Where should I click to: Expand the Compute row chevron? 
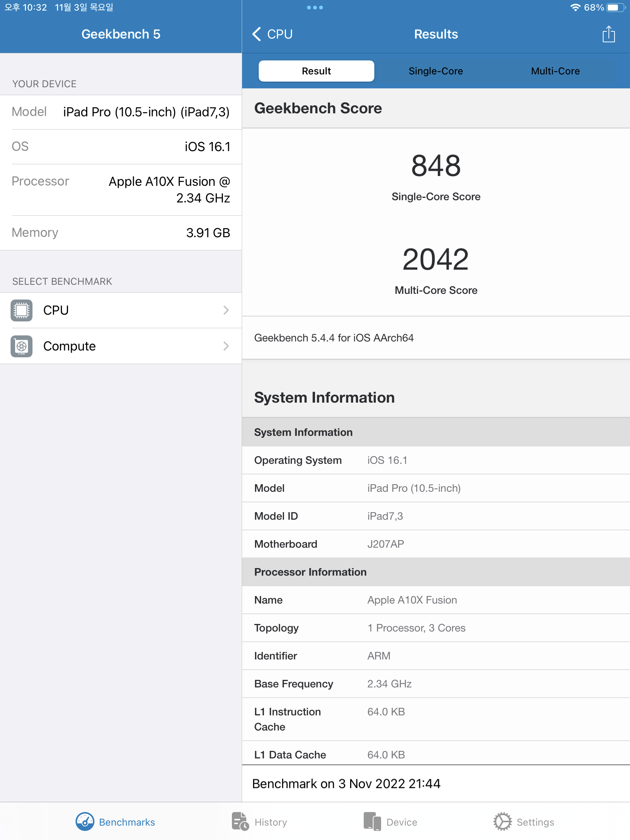[x=226, y=346]
